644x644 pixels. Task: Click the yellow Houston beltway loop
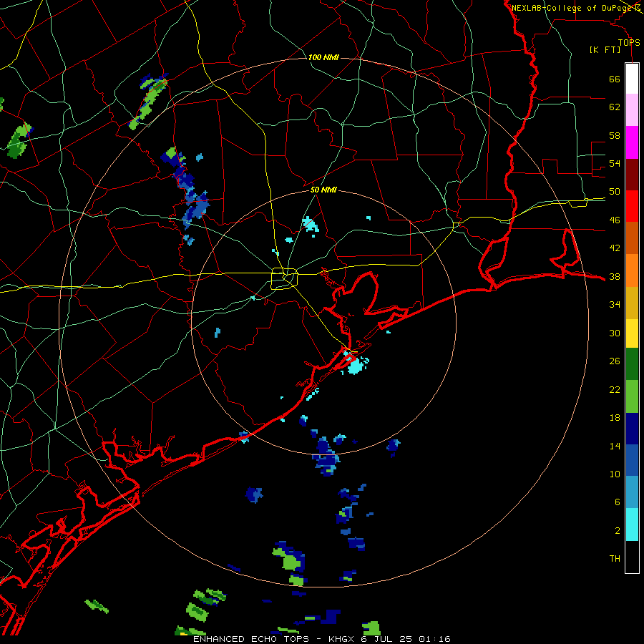tap(284, 278)
